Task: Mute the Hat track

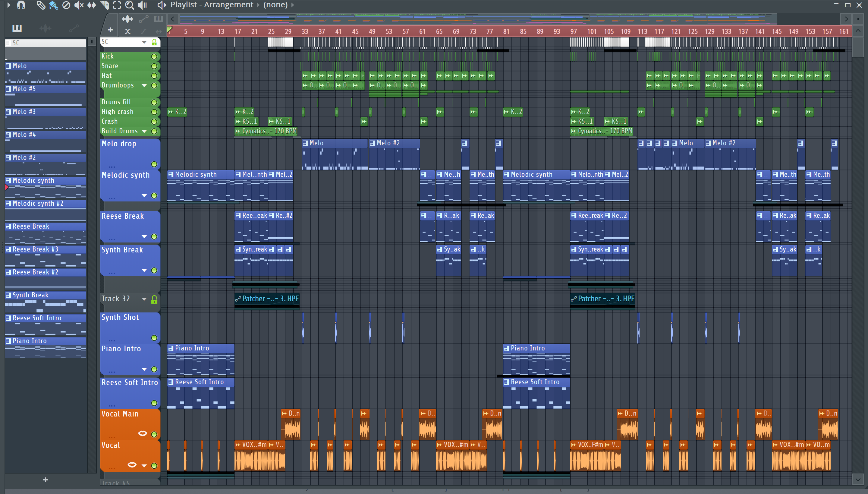Action: coord(154,76)
